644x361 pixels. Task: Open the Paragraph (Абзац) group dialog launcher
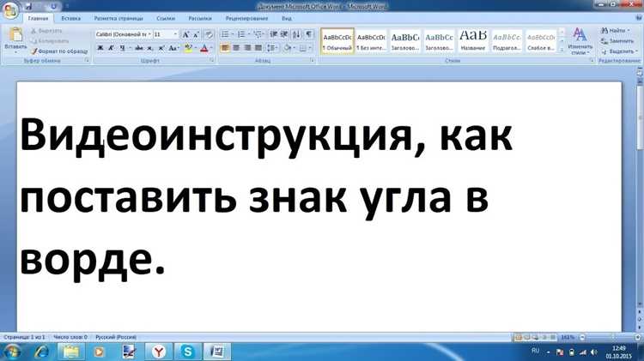click(313, 60)
